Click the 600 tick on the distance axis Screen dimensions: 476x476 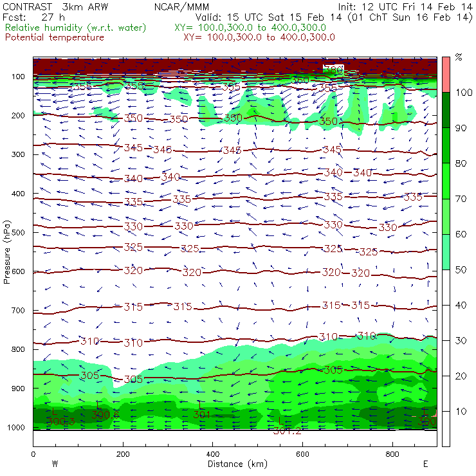(x=392, y=454)
